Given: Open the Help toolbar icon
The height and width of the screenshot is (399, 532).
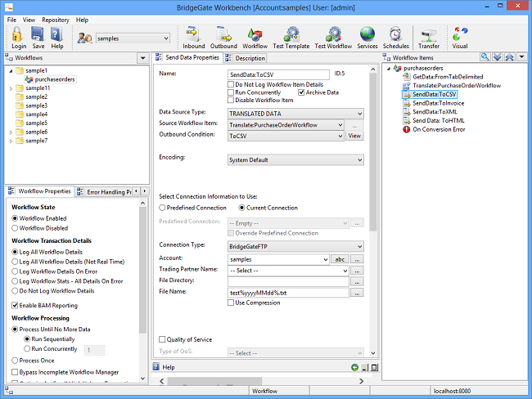Looking at the screenshot, I should click(x=57, y=38).
